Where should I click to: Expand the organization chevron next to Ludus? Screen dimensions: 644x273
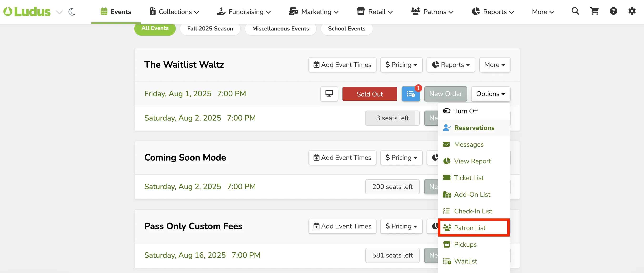59,12
